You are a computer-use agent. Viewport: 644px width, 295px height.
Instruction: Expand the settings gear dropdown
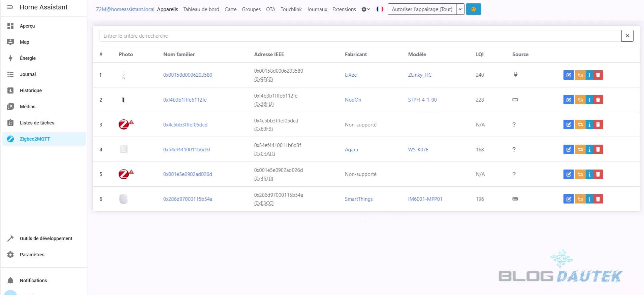(365, 9)
